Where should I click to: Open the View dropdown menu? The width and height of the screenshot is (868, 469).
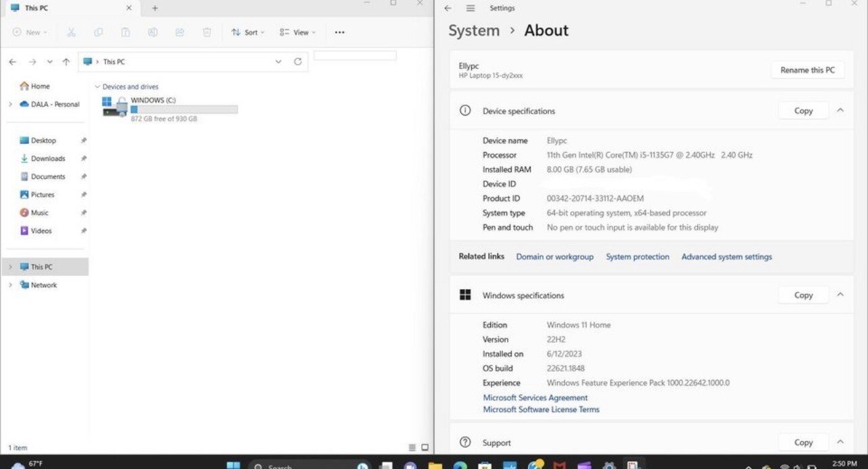tap(297, 32)
